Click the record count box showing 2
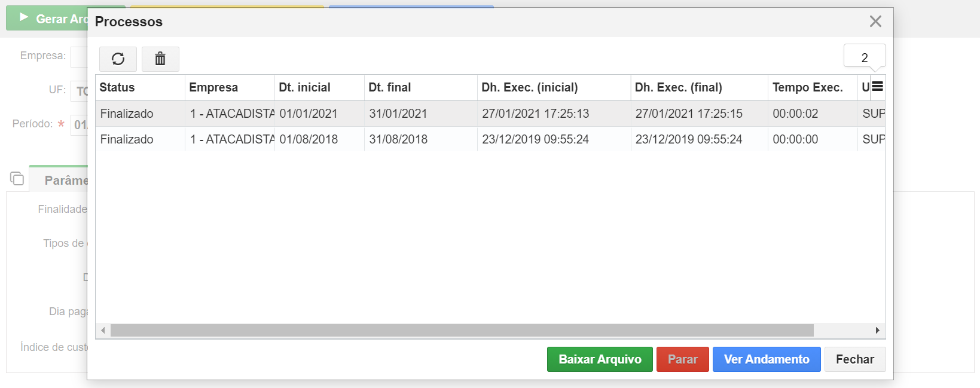 pyautogui.click(x=864, y=57)
